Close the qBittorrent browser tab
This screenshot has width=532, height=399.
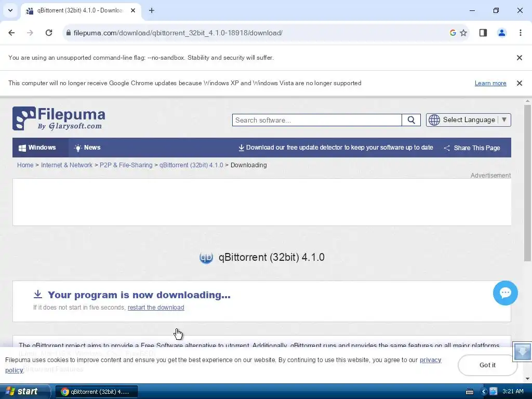(133, 10)
